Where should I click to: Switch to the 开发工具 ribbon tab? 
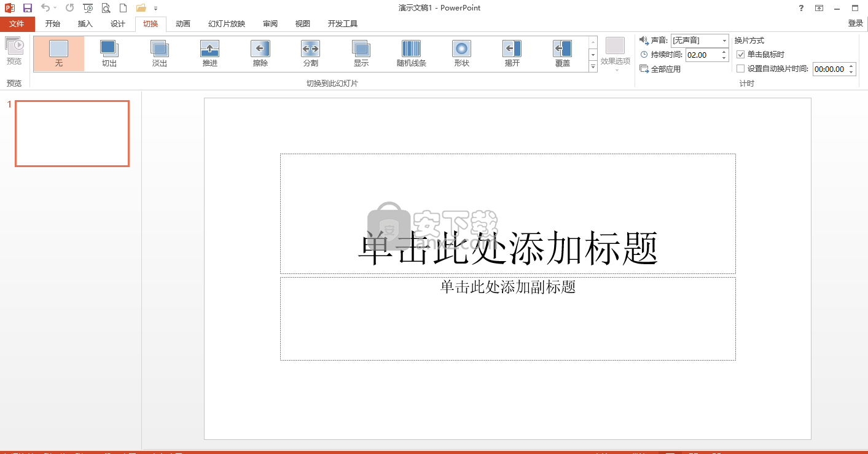coord(343,24)
